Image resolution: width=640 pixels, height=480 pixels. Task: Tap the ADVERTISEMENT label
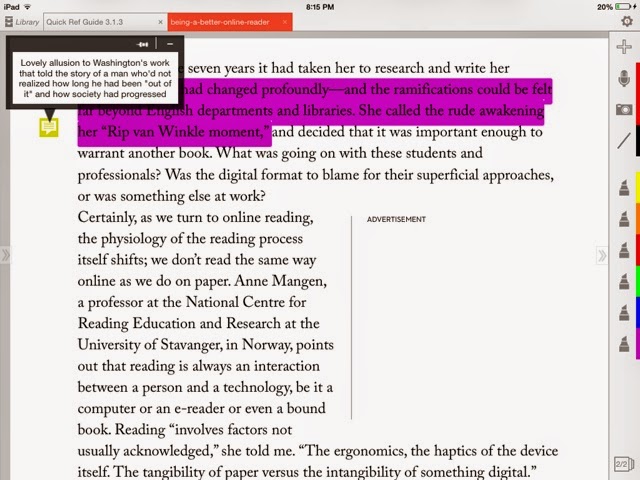pyautogui.click(x=396, y=220)
